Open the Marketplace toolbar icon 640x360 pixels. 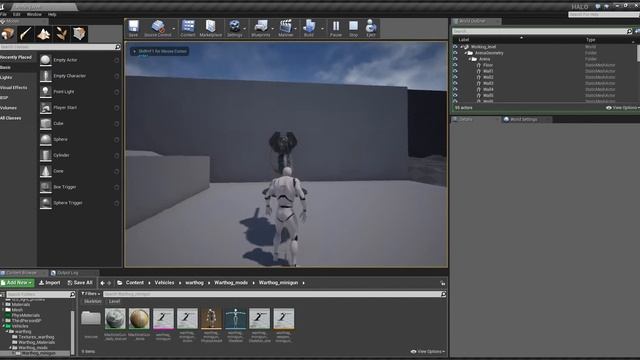click(x=211, y=29)
